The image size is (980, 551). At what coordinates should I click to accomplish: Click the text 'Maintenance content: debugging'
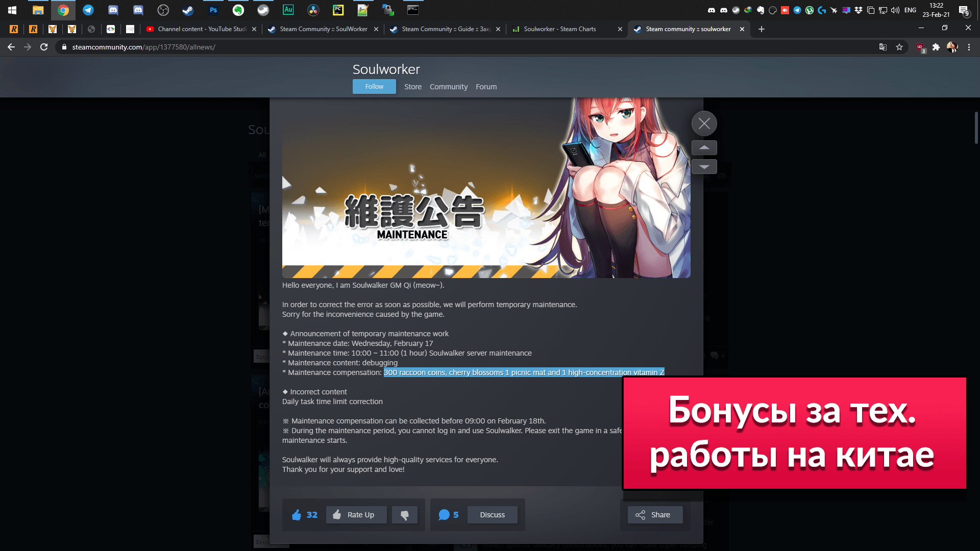(342, 363)
